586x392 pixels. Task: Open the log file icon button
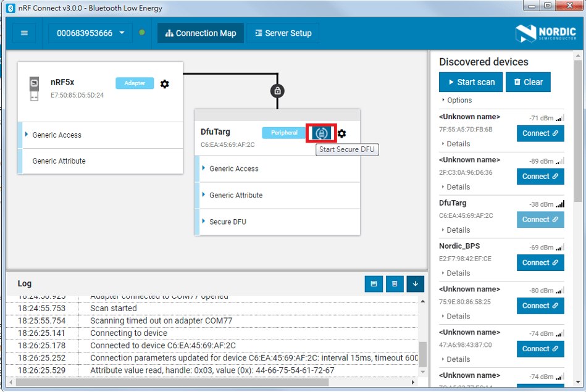(x=374, y=283)
